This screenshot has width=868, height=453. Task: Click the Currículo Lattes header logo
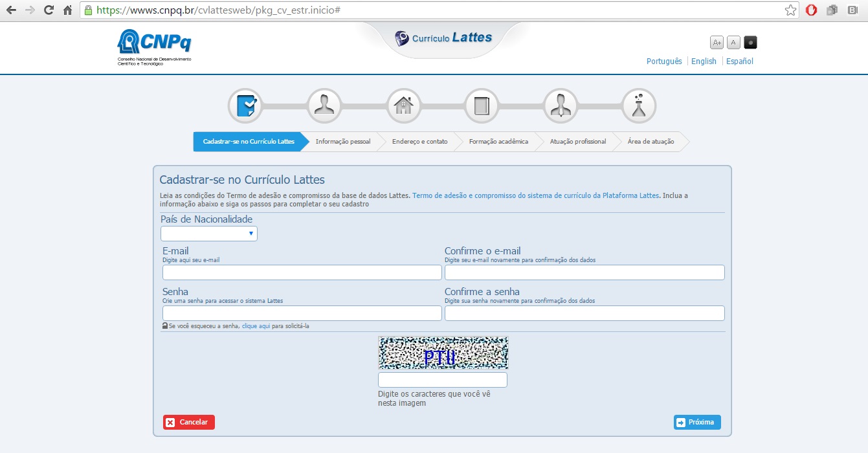point(444,38)
